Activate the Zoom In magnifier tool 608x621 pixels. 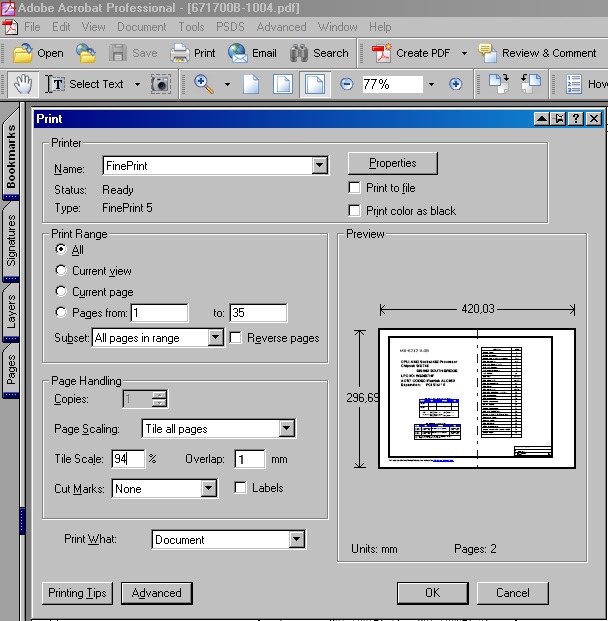click(x=204, y=84)
